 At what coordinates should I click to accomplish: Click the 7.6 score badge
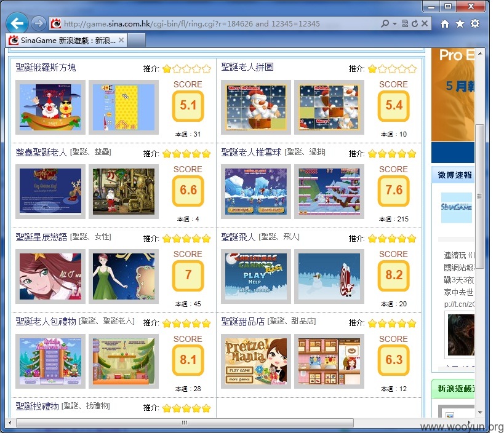394,191
